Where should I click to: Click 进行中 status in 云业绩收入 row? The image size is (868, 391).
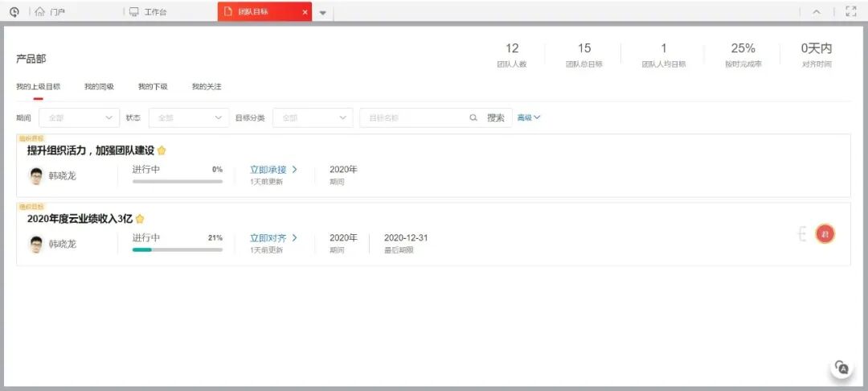point(146,237)
